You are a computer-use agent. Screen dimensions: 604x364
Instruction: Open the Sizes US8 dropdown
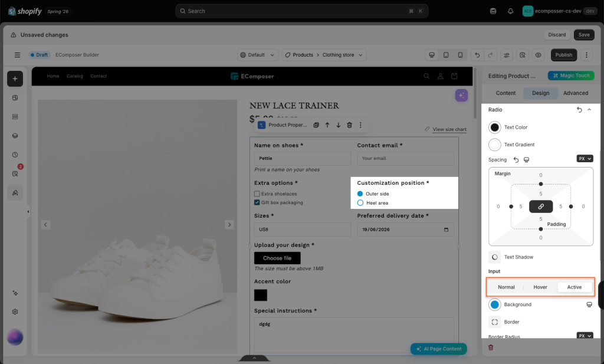303,229
